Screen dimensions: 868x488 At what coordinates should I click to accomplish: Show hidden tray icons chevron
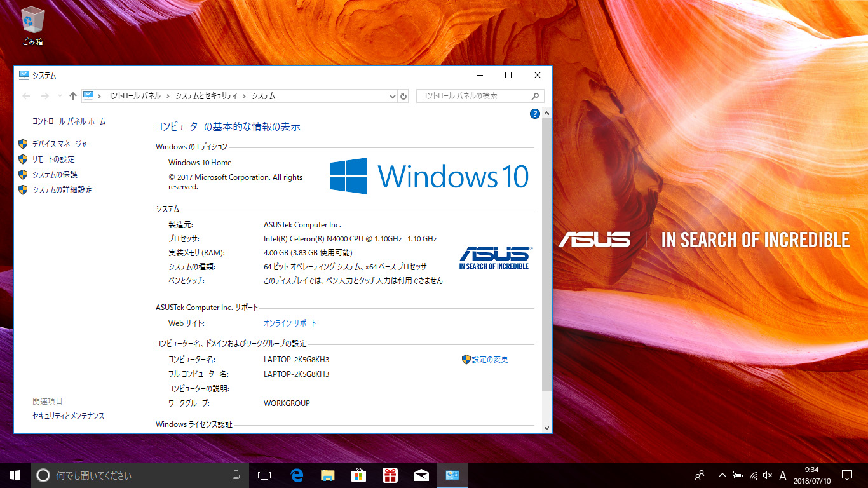pos(722,475)
